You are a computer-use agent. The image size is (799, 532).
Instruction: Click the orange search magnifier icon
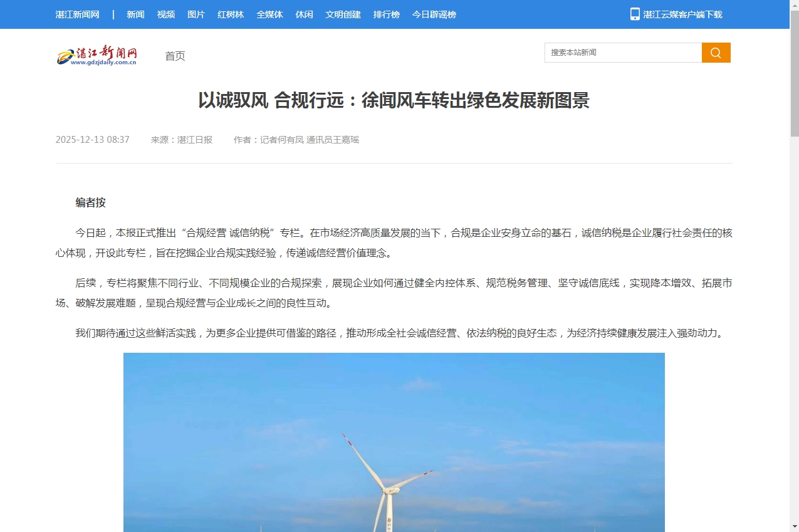tap(716, 53)
